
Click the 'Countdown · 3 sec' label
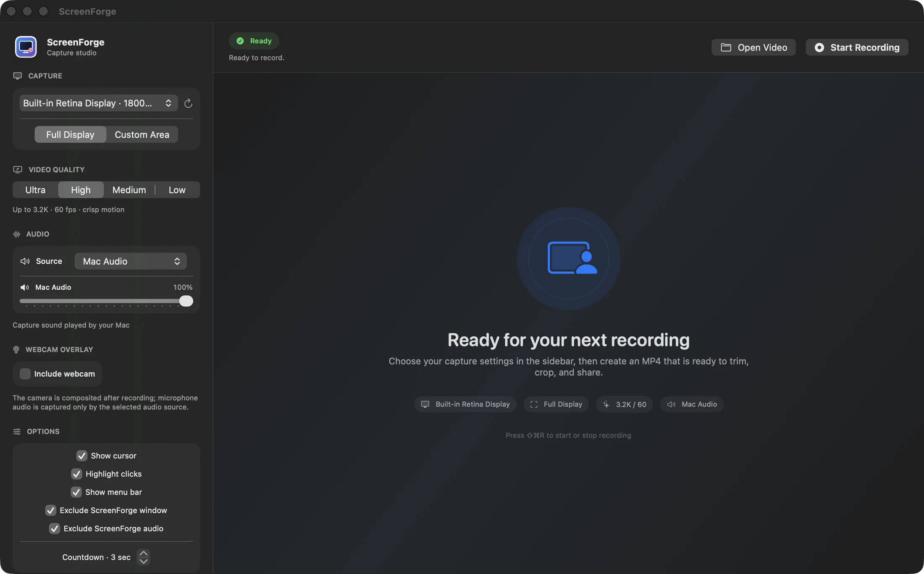[x=96, y=557]
